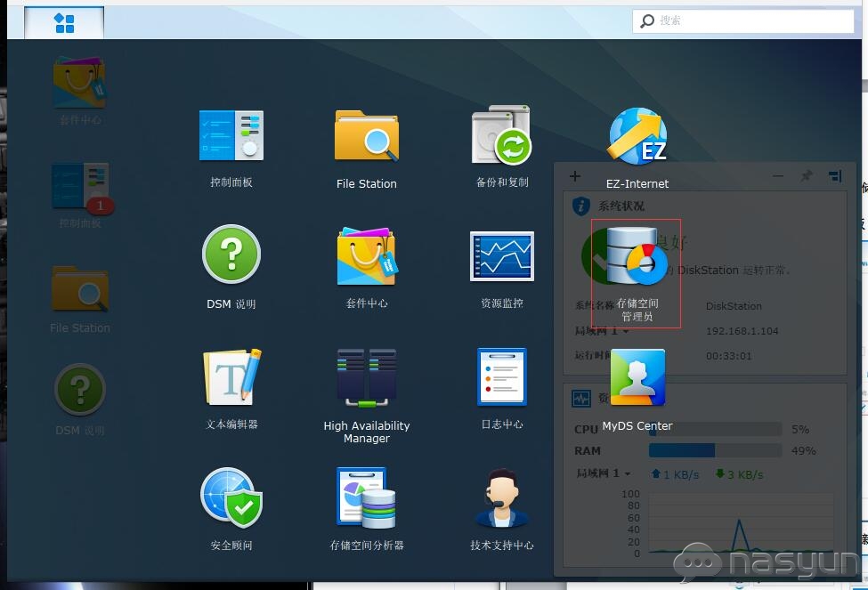Click the download speed 3 KB/s
868x590 pixels.
click(x=740, y=474)
